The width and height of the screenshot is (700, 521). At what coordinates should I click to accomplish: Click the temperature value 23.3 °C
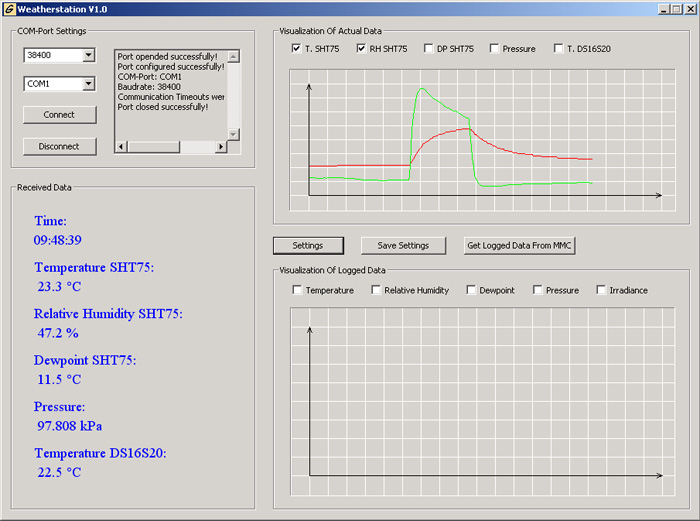pos(59,287)
